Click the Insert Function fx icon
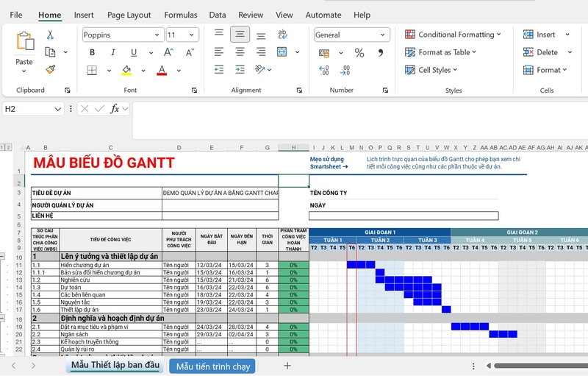 (115, 109)
